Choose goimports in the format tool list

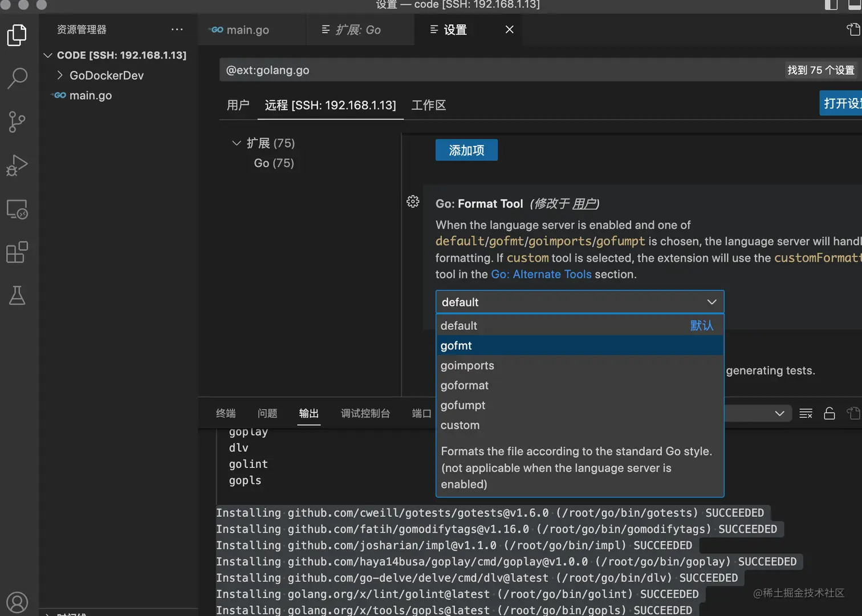coord(580,365)
